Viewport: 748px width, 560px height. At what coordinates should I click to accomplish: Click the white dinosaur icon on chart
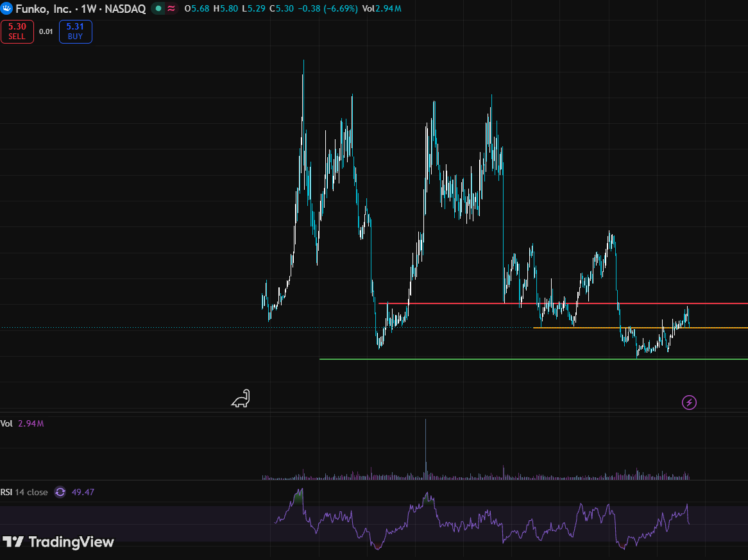(x=241, y=398)
